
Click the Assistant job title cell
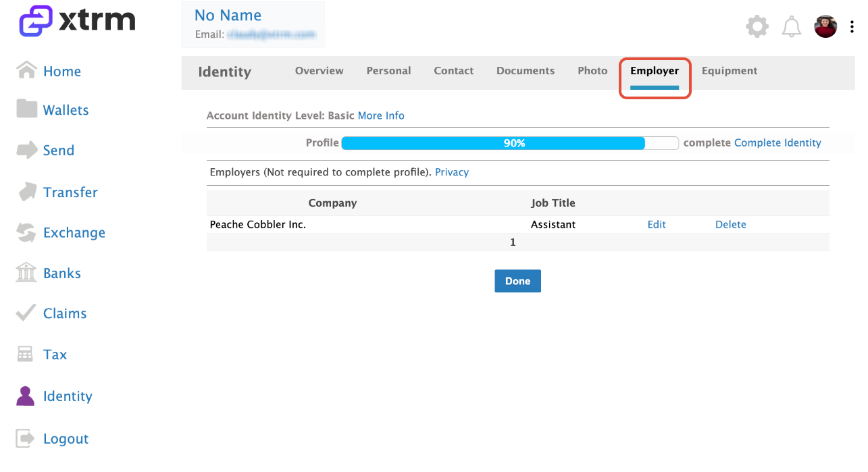click(553, 225)
